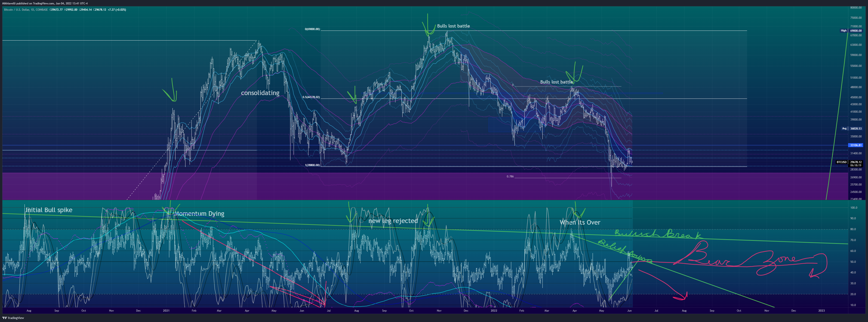Click the 75000.00 price axis label

[x=856, y=18]
